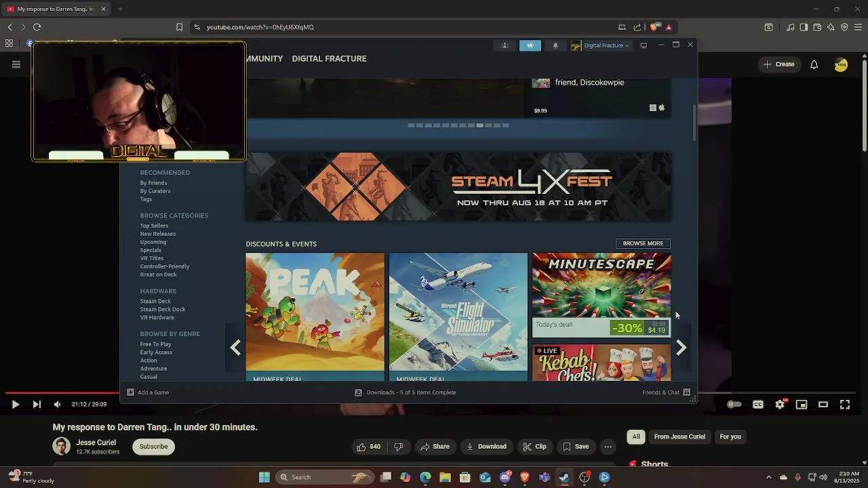Click the carousel previous arrow
The height and width of the screenshot is (488, 868).
tap(235, 348)
